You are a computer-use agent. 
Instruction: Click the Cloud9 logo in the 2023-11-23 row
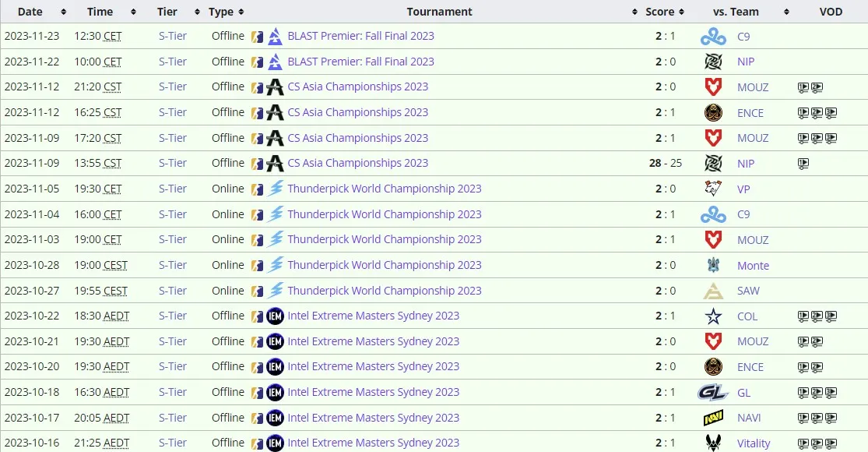tap(713, 37)
